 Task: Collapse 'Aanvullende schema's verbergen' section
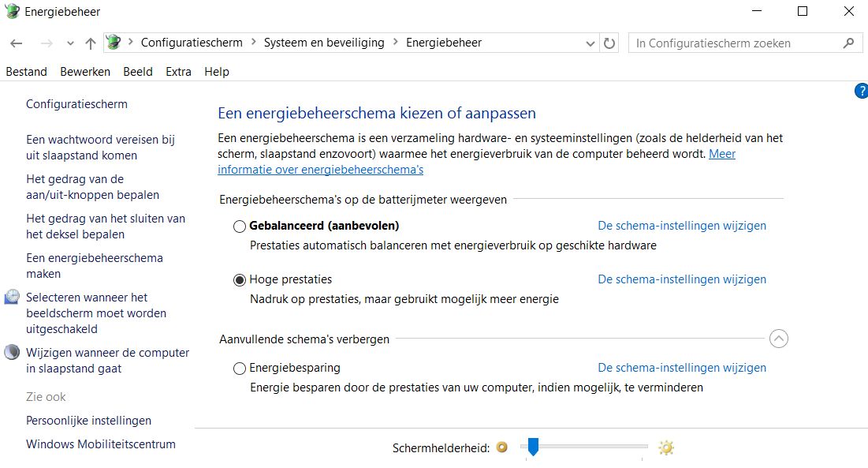coord(778,339)
